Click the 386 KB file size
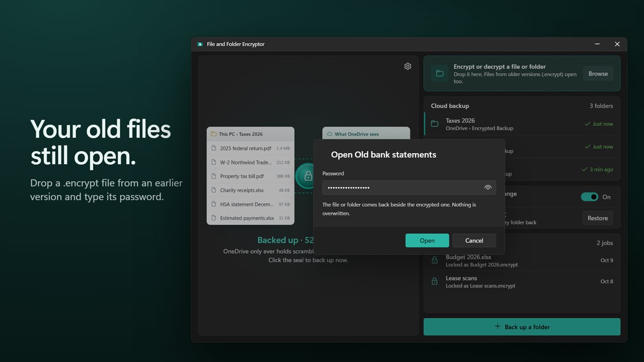 pyautogui.click(x=283, y=176)
